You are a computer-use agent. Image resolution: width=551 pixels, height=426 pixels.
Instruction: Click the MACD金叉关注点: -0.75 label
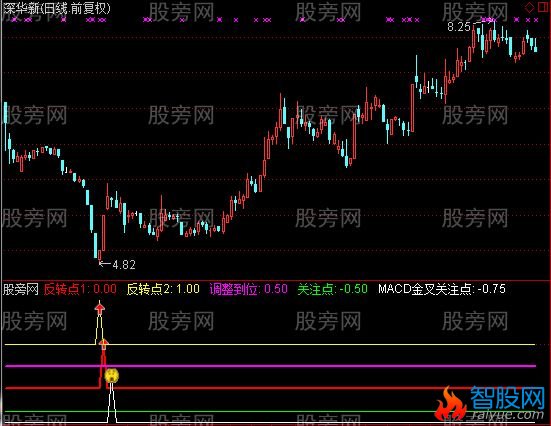(x=442, y=289)
